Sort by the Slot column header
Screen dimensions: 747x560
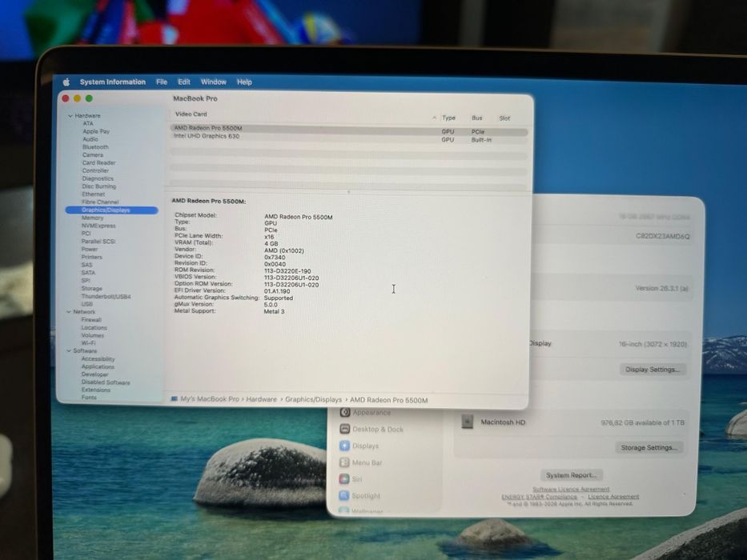[504, 118]
